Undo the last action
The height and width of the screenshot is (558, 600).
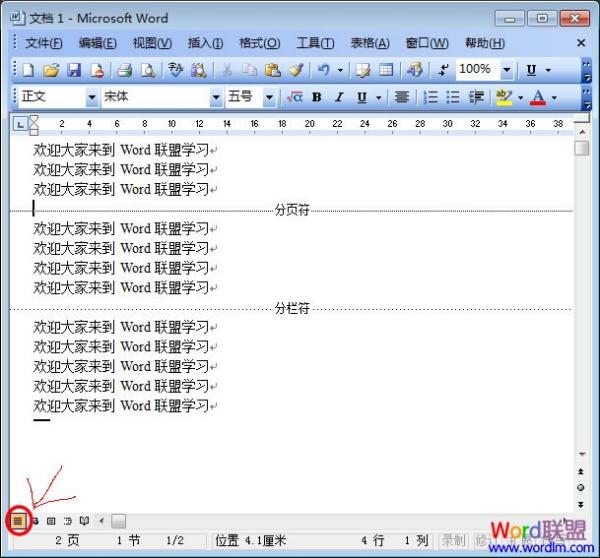(x=323, y=70)
